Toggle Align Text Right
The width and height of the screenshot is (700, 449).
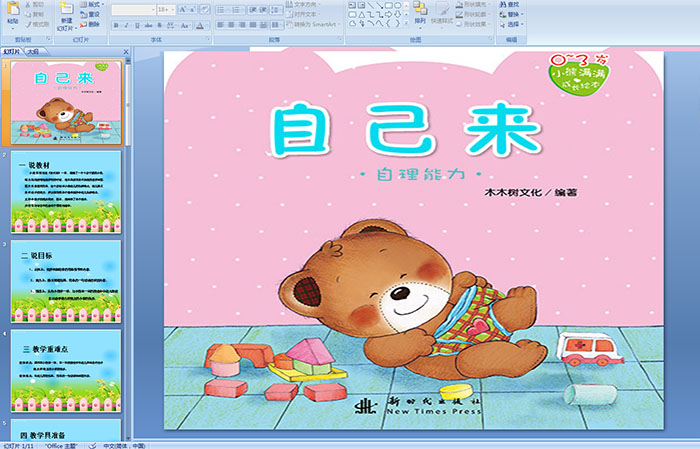coord(242,25)
